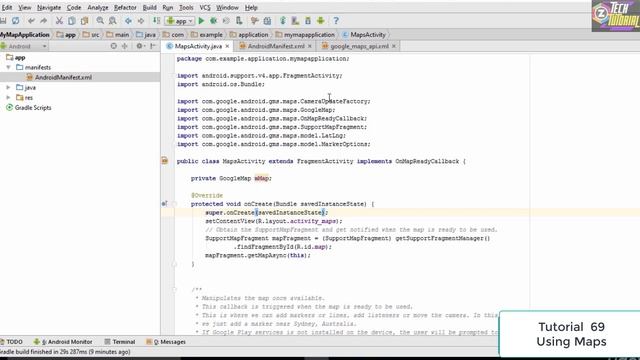This screenshot has width=640, height=360.
Task: Close the MapsActivity.java tab
Action: pyautogui.click(x=227, y=46)
